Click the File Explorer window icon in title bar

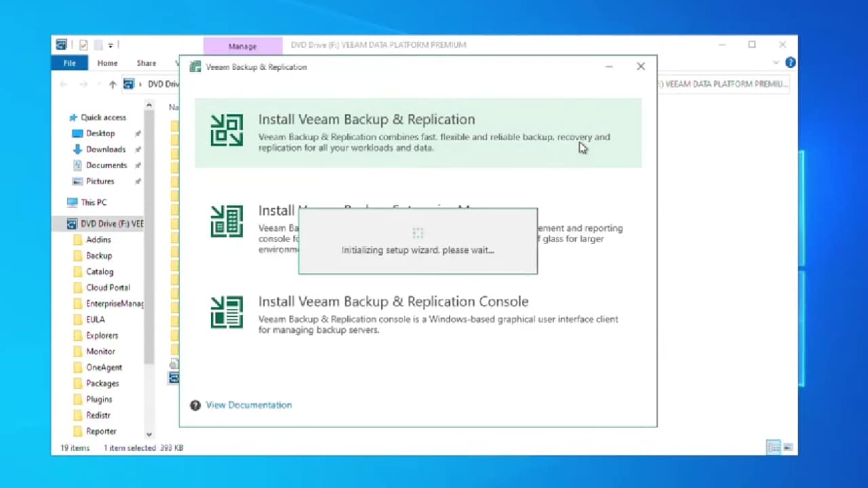pos(62,45)
